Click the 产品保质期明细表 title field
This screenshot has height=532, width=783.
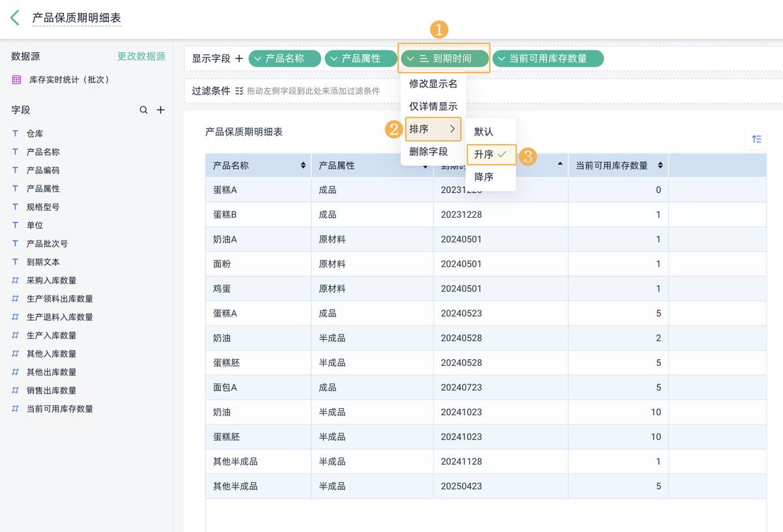click(x=76, y=18)
